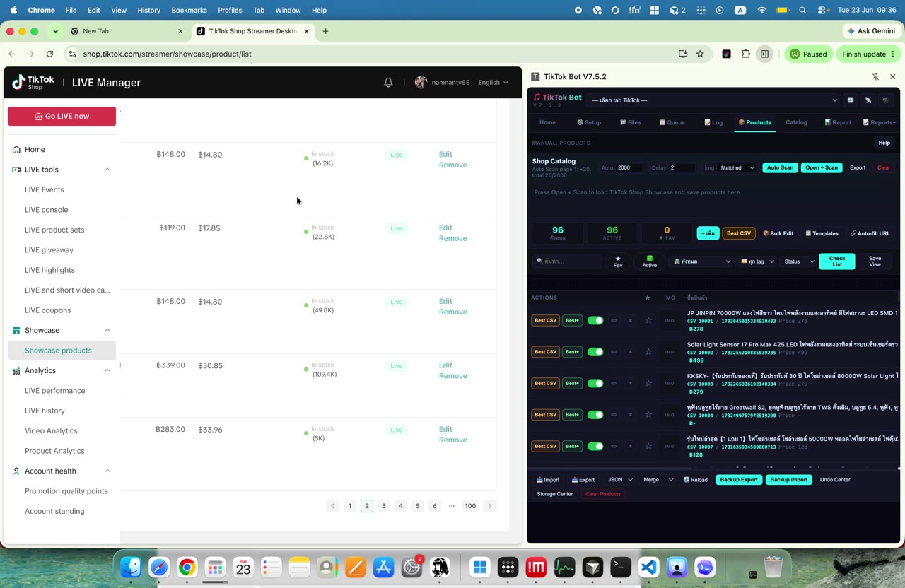Open the 'ทุก tag' dropdown
905x588 pixels.
click(757, 261)
